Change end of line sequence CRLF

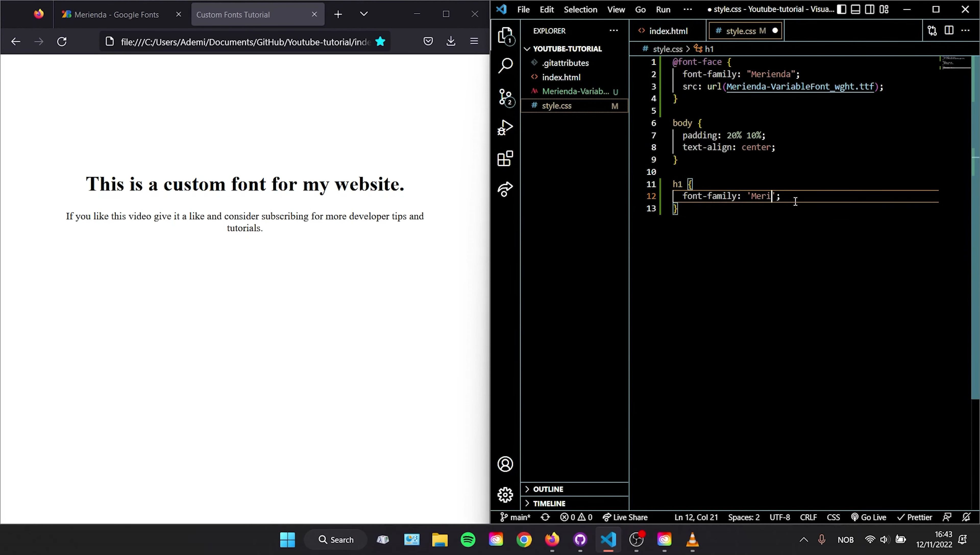click(x=808, y=517)
